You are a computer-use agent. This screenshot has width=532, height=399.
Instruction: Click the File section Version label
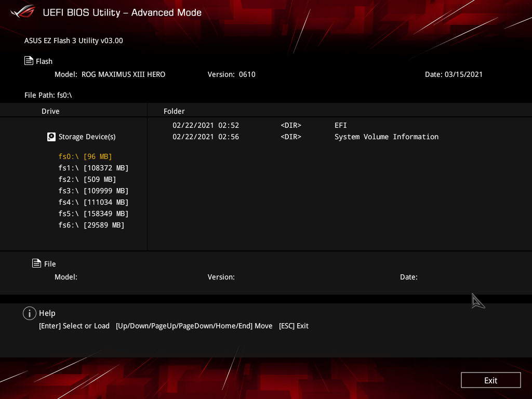(221, 277)
